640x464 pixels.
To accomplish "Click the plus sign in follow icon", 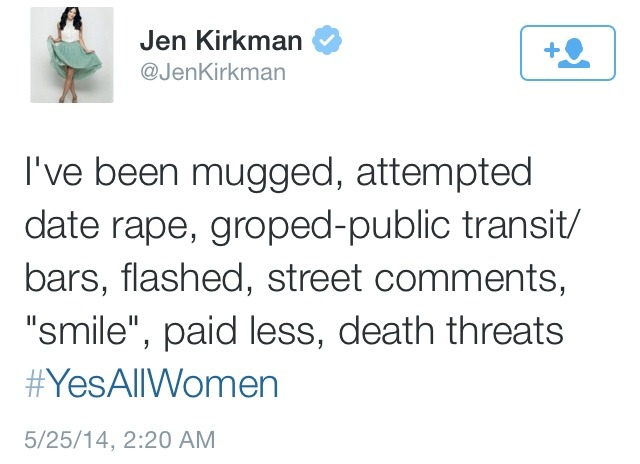I will pyautogui.click(x=552, y=50).
